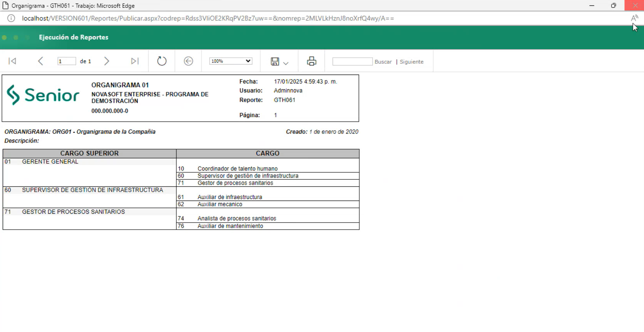Screen dimensions: 644x332
Task: Open the 100% zoom dropdown
Action: coord(231,61)
